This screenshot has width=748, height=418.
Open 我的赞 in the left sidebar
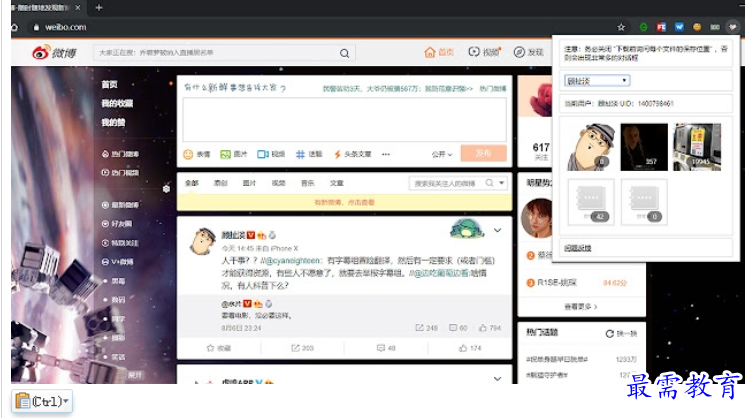[x=113, y=123]
